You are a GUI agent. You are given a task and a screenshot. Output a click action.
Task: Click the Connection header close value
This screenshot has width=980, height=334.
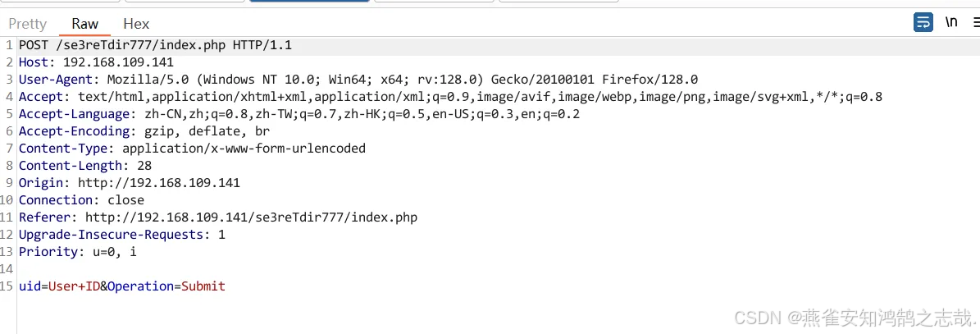pyautogui.click(x=125, y=200)
